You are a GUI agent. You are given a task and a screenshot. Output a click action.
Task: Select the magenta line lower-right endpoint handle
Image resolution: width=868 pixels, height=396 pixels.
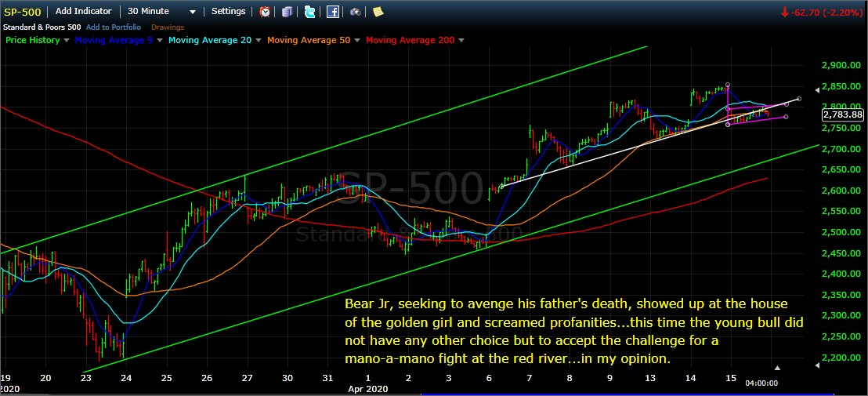pos(786,116)
